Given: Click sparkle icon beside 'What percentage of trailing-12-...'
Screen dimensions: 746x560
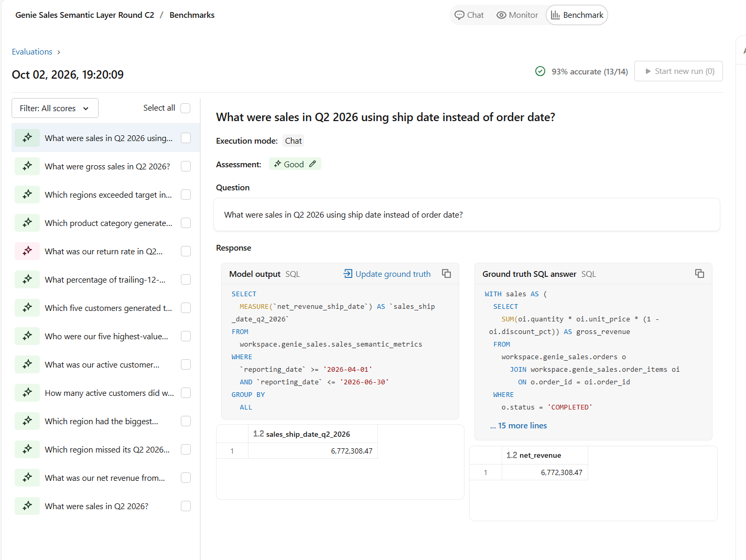Looking at the screenshot, I should pyautogui.click(x=27, y=279).
